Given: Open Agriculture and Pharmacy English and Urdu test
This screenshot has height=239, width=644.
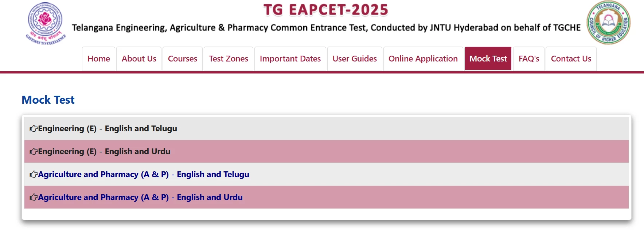Looking at the screenshot, I should click(140, 197).
